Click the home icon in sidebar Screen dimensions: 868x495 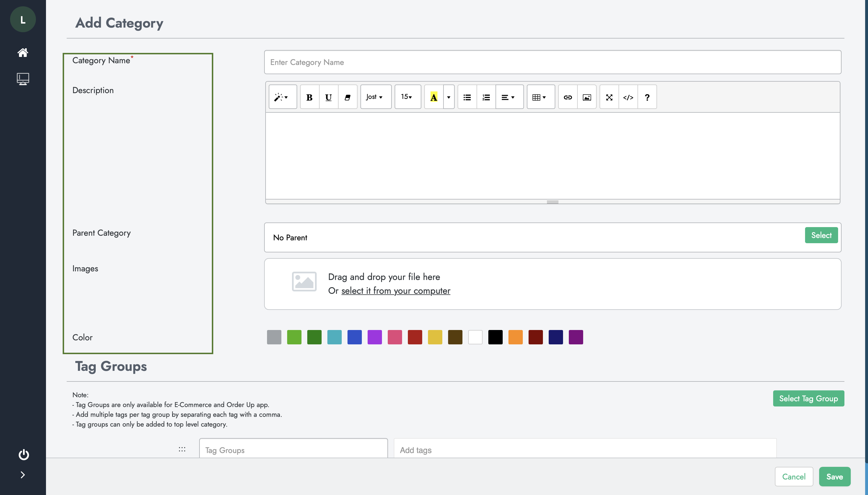click(23, 52)
